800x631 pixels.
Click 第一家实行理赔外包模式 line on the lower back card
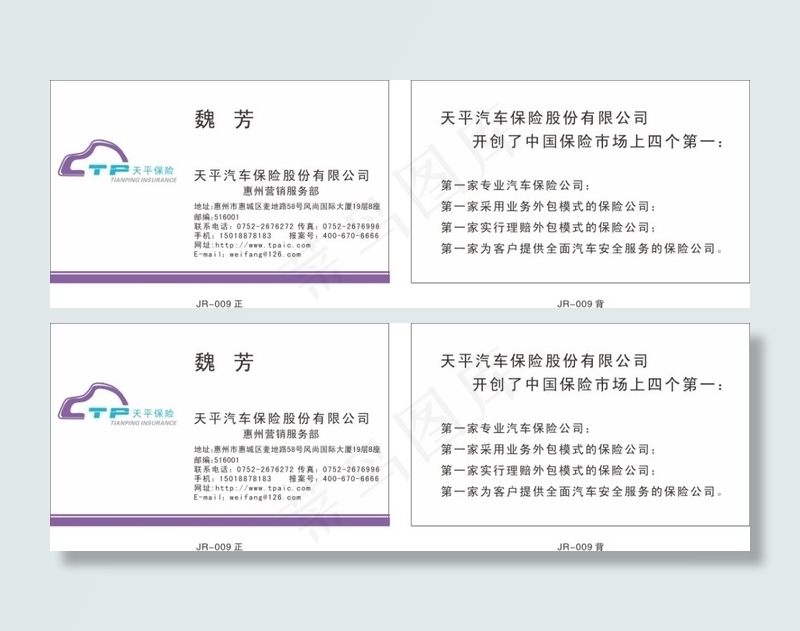[548, 470]
